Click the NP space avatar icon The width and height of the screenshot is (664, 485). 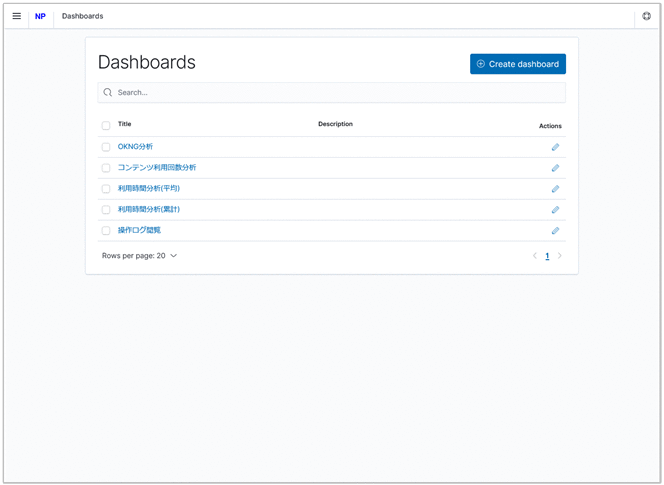(40, 16)
